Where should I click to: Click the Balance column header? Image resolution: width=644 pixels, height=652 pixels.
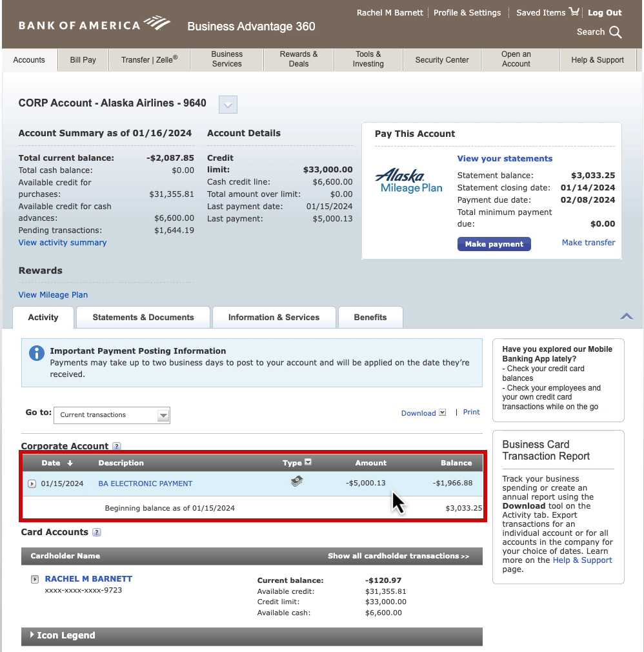[456, 463]
